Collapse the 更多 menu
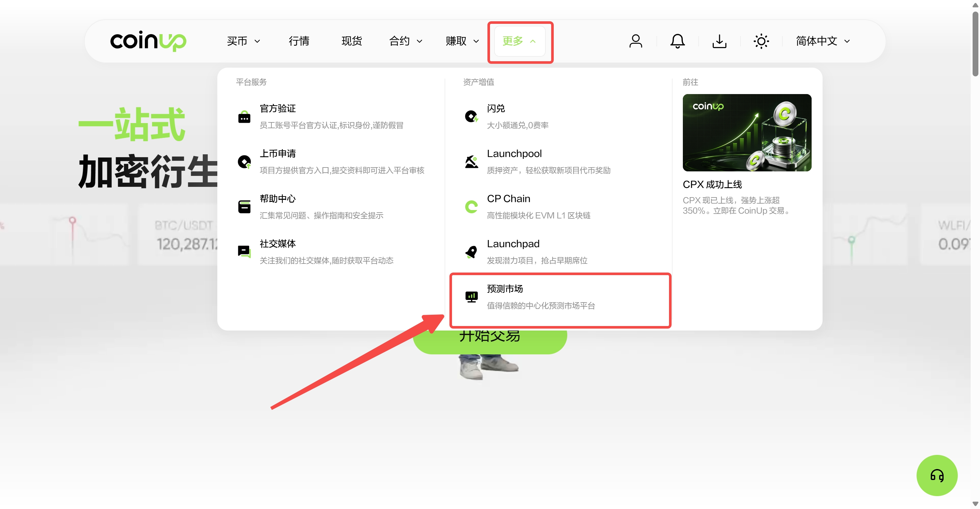This screenshot has height=509, width=980. [x=520, y=41]
